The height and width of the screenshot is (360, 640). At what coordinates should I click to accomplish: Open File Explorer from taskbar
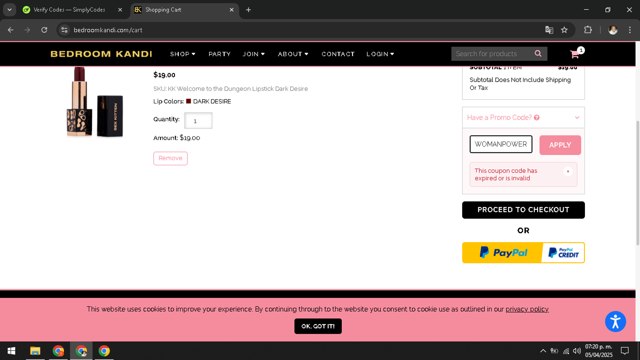(35, 351)
